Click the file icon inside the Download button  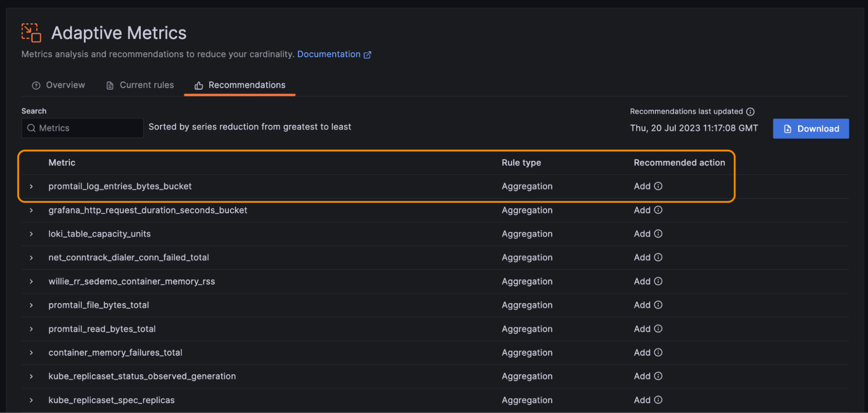tap(788, 128)
